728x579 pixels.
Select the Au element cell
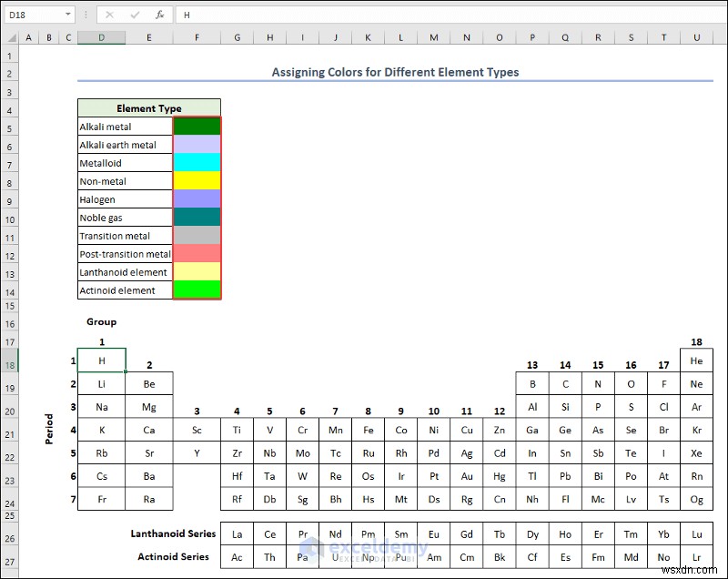coord(467,476)
